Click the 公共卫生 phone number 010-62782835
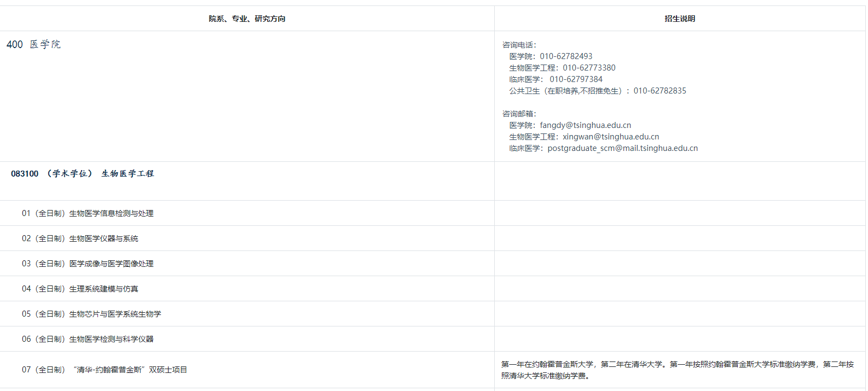The width and height of the screenshot is (868, 391). tap(659, 91)
